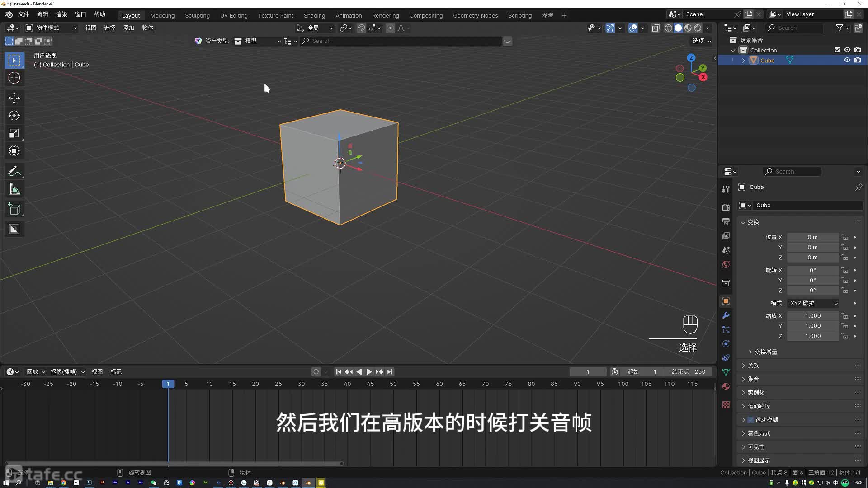Add a new workspace tab
Viewport: 868px width, 488px height.
[x=564, y=15]
